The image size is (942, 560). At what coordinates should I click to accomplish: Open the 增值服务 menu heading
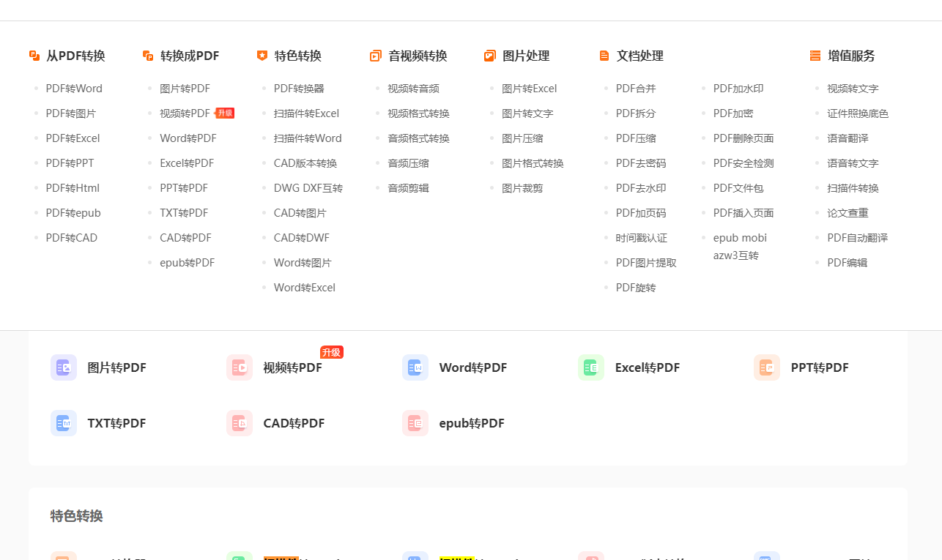(x=851, y=56)
